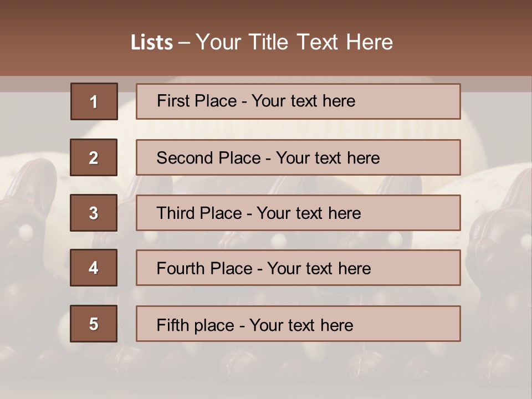Click the number 5 box
Screen dimensions: 532x399
94,324
